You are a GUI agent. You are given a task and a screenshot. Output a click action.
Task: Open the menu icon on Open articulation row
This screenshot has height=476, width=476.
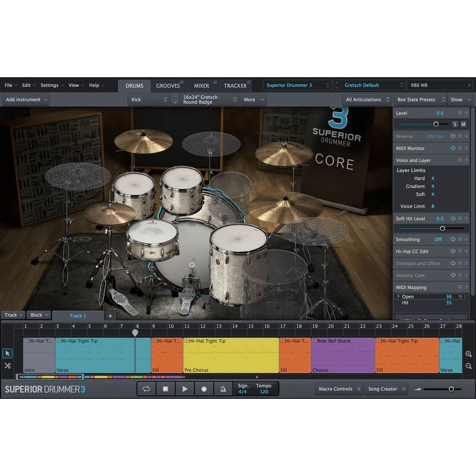point(461,297)
